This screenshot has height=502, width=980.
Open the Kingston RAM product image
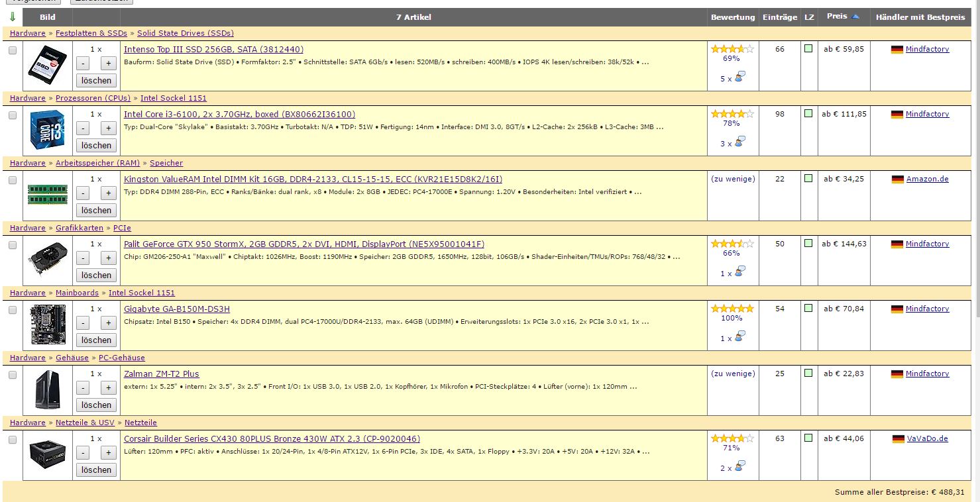47,194
